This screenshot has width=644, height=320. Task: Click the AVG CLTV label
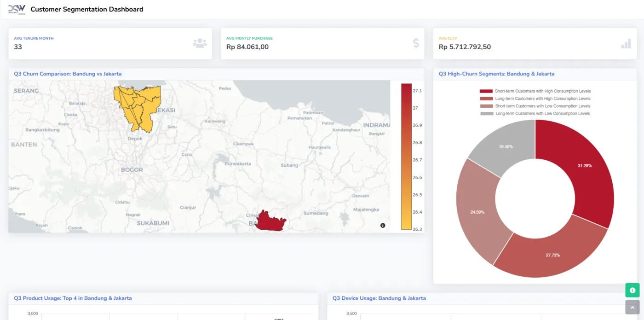click(x=448, y=38)
